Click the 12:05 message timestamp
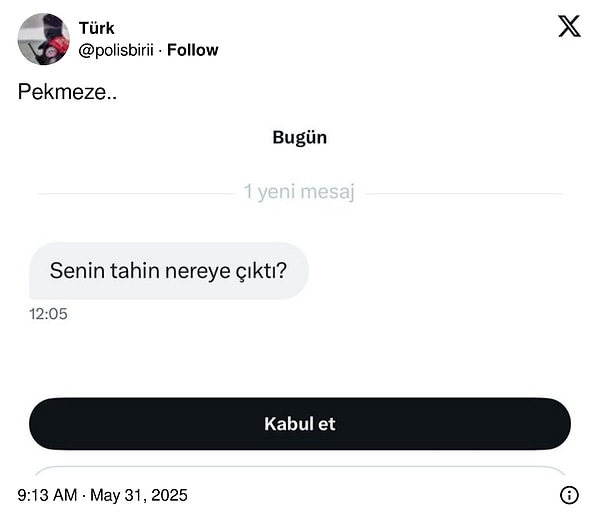 point(48,314)
